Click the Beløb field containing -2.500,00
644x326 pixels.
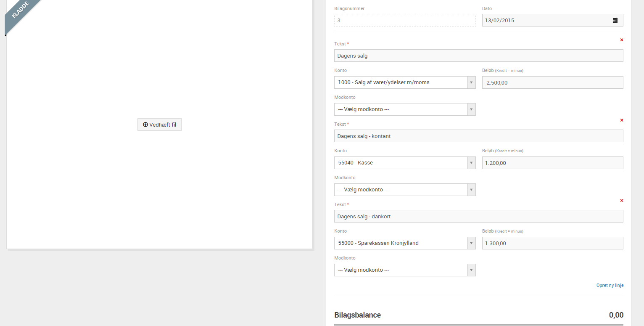552,82
